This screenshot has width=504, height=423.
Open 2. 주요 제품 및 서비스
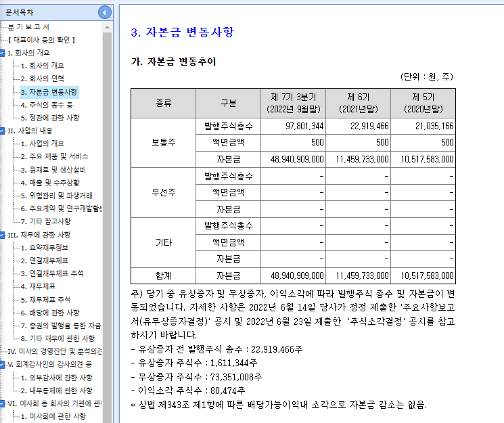54,156
